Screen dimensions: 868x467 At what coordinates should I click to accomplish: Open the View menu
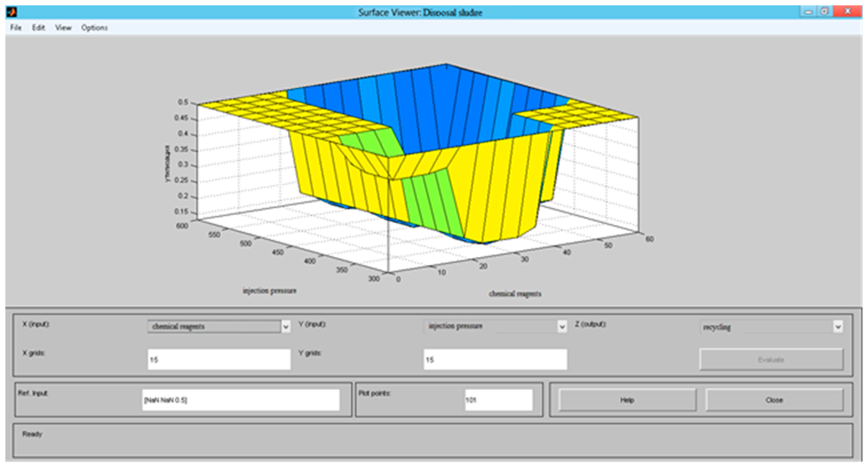(x=63, y=28)
